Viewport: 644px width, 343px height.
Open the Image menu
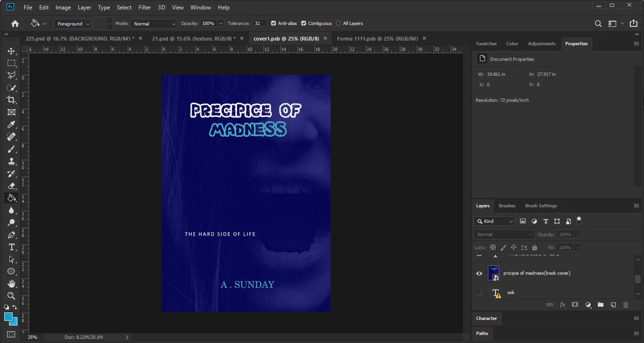click(63, 8)
